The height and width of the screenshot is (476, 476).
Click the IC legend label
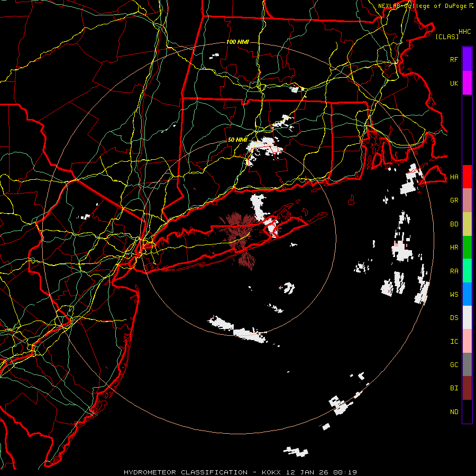pyautogui.click(x=454, y=341)
